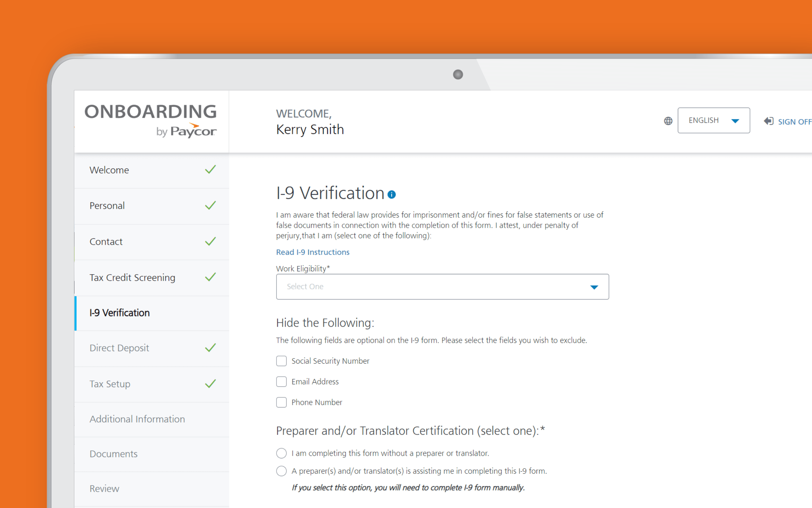Open the Work Eligibility Select One dropdown
Image resolution: width=812 pixels, height=508 pixels.
(442, 287)
